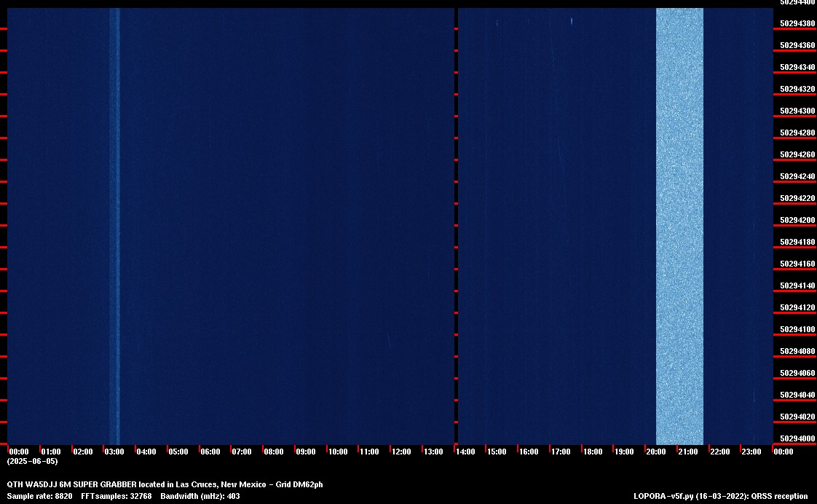
Task: Click the 11:00 time axis label
Action: [x=369, y=452]
